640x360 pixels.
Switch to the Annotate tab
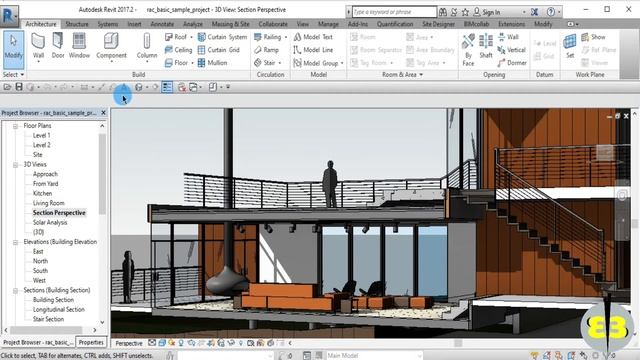pos(162,24)
